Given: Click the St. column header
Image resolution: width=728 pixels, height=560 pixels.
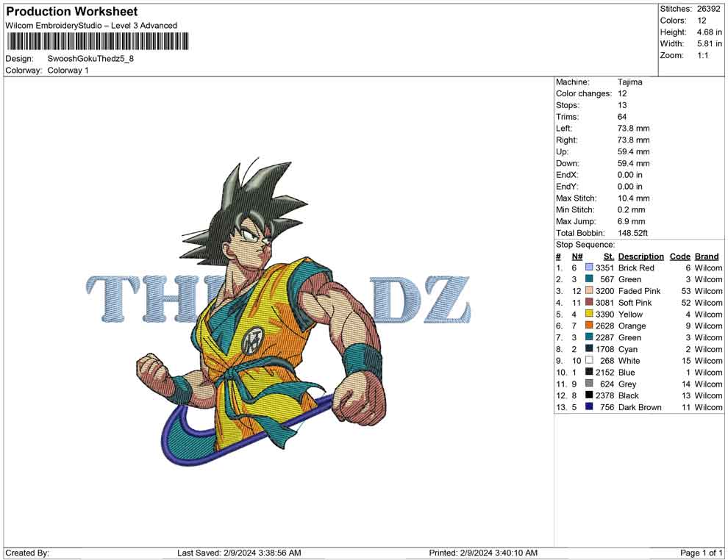Looking at the screenshot, I should click(x=609, y=256).
